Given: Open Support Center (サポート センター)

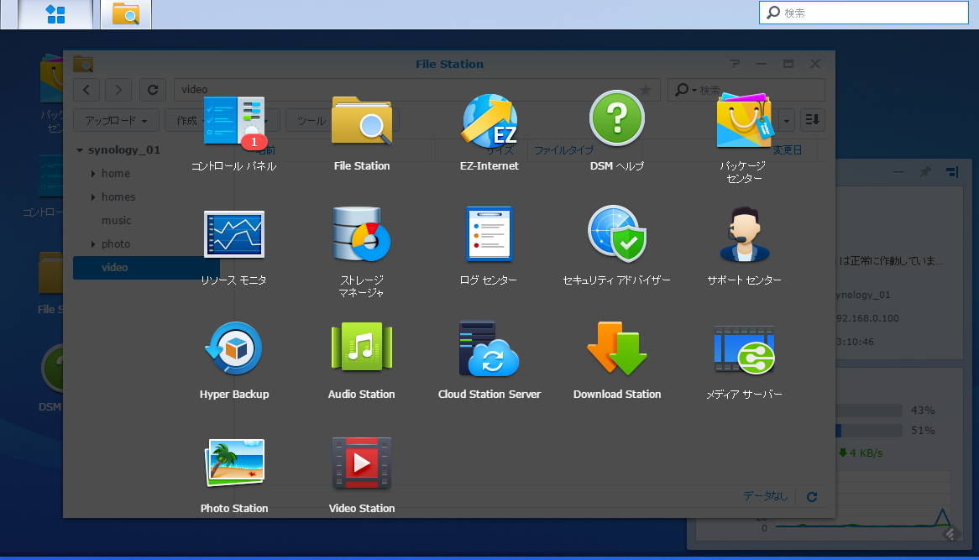Looking at the screenshot, I should (x=744, y=234).
